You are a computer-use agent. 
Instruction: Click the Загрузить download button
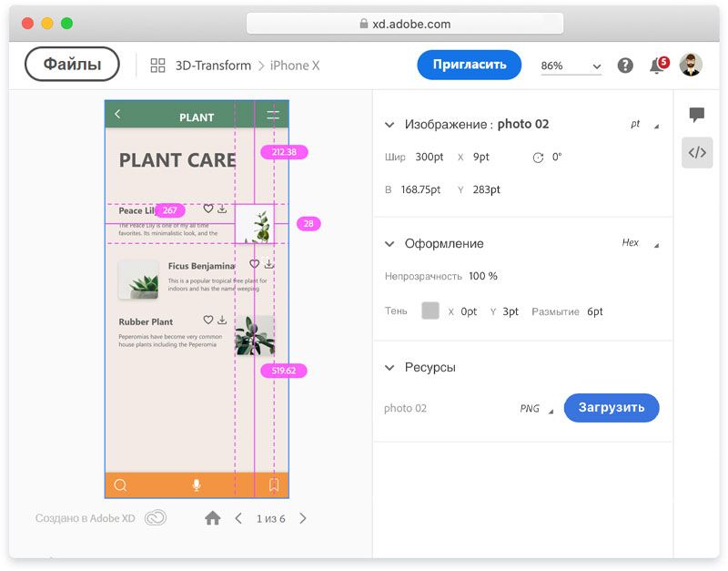612,408
